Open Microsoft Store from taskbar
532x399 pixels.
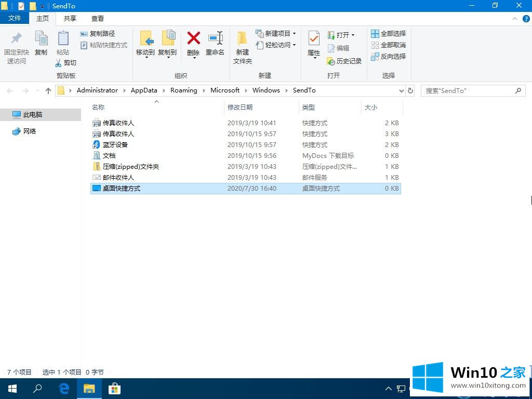coord(114,389)
